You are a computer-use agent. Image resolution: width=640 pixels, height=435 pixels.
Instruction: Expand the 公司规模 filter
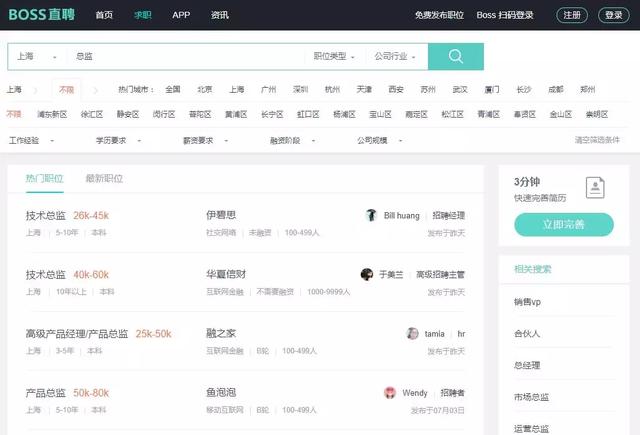click(380, 140)
